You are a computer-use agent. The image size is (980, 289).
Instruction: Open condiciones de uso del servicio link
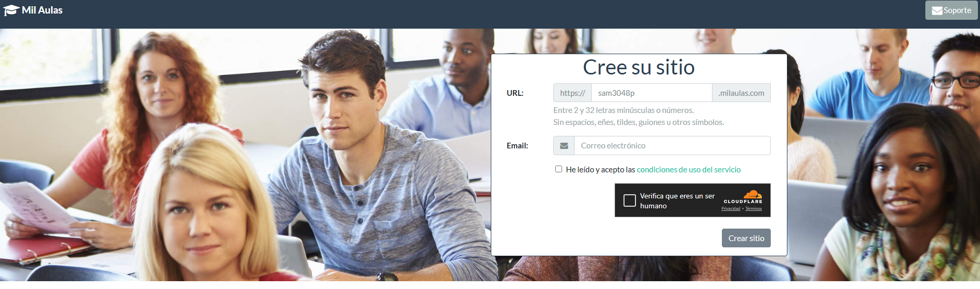point(689,170)
